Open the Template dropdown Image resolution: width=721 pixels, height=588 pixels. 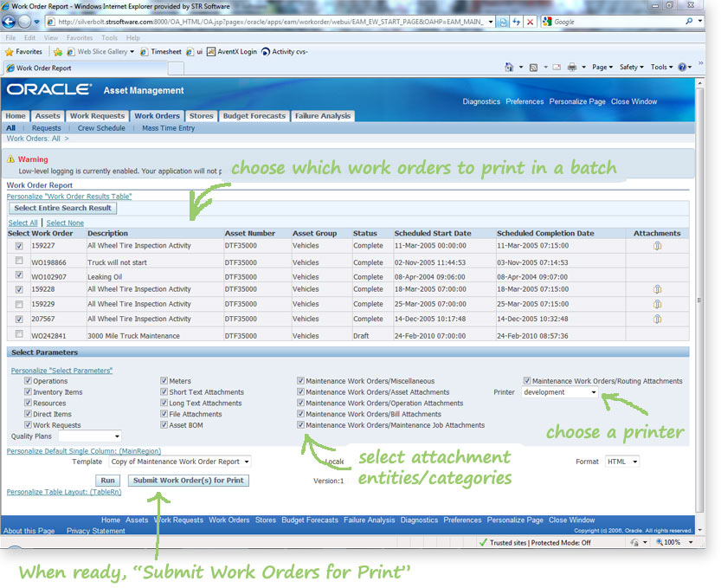180,462
